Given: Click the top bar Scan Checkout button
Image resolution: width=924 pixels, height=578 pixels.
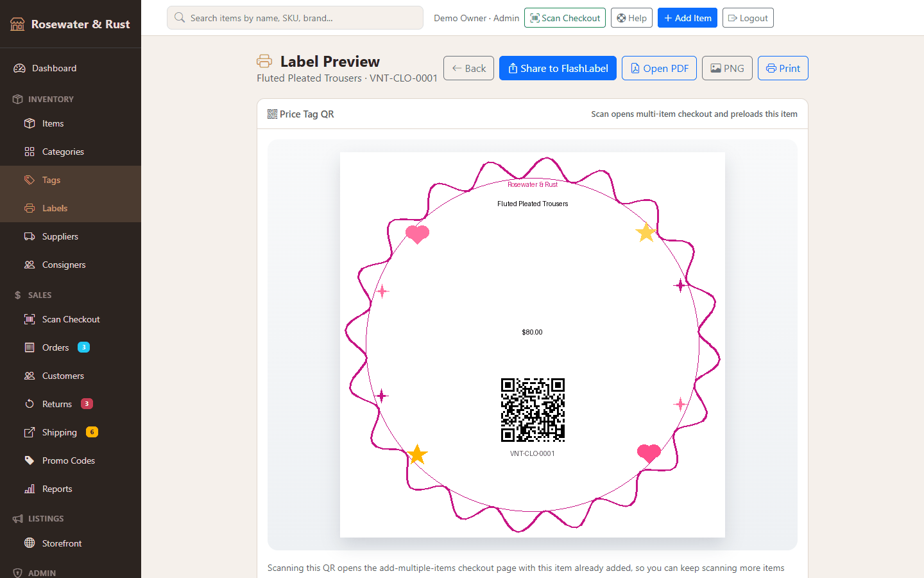Looking at the screenshot, I should [565, 18].
